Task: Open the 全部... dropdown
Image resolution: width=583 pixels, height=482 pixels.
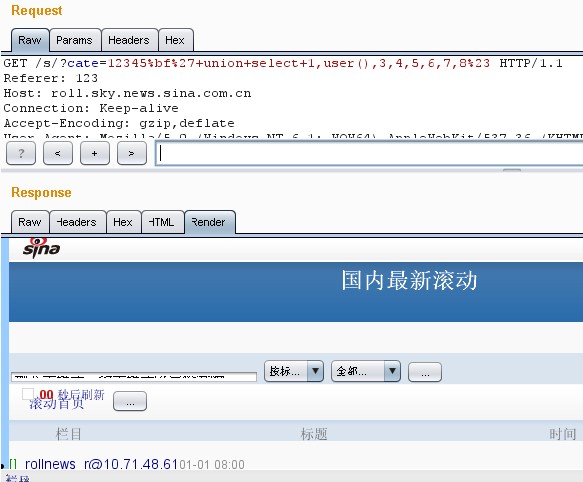Action: [x=366, y=371]
